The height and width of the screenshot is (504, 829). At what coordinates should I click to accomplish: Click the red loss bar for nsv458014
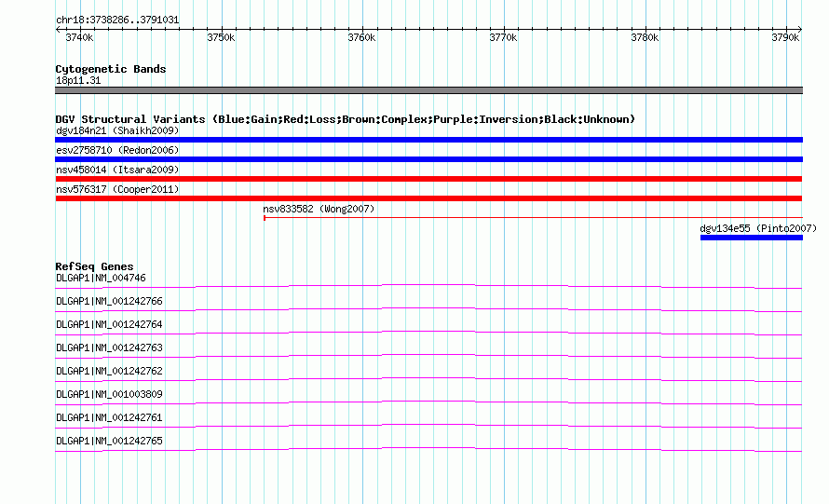pyautogui.click(x=428, y=179)
